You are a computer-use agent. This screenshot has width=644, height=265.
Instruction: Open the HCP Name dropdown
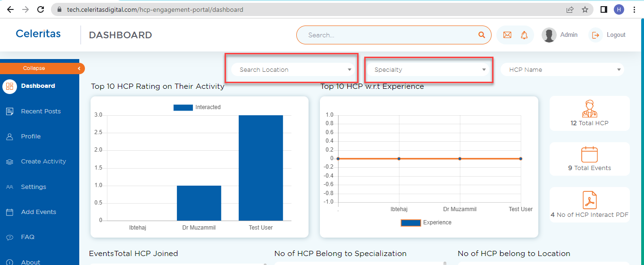click(x=562, y=69)
